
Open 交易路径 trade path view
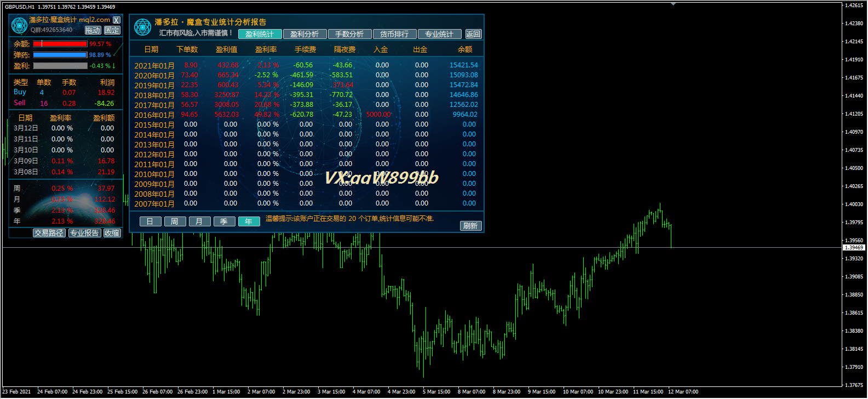pyautogui.click(x=49, y=233)
